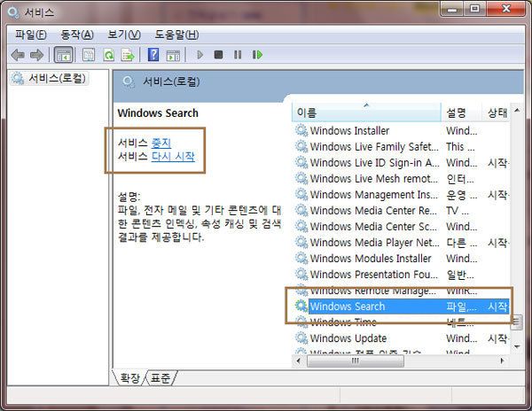Select the Windows Live Family Safety row
This screenshot has width=532, height=411.
coord(402,147)
